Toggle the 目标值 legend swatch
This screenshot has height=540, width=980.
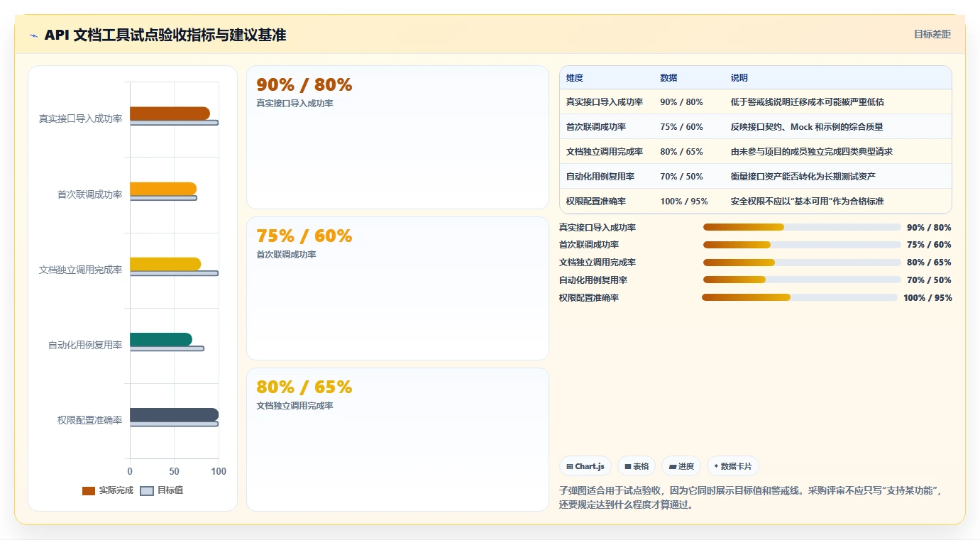click(x=147, y=490)
